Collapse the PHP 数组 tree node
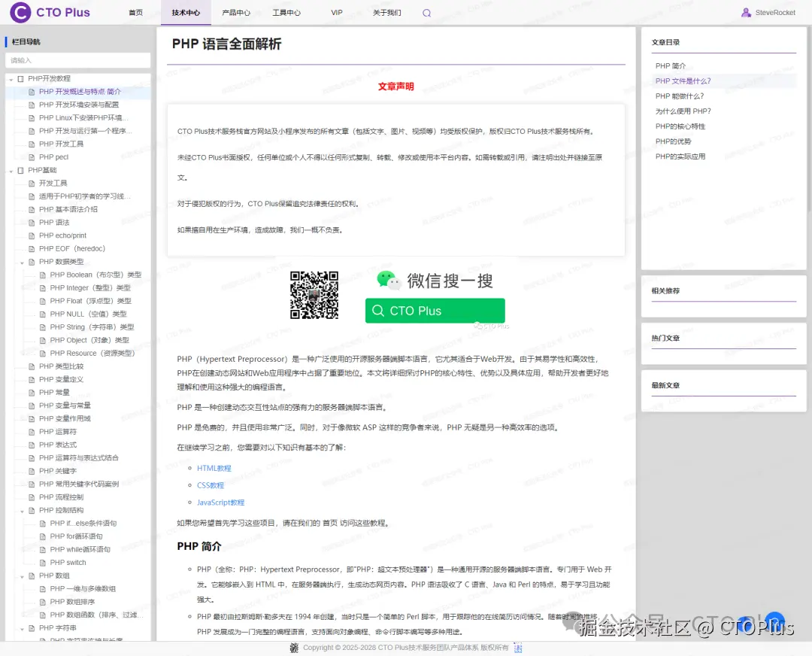 21,575
